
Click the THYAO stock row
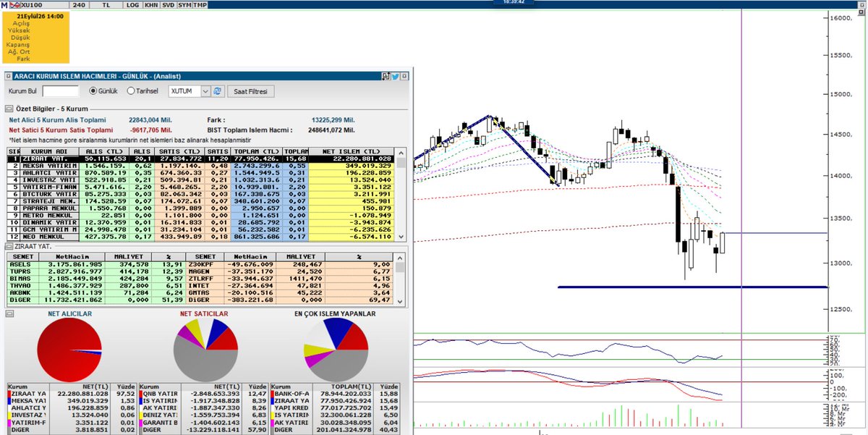click(x=96, y=287)
